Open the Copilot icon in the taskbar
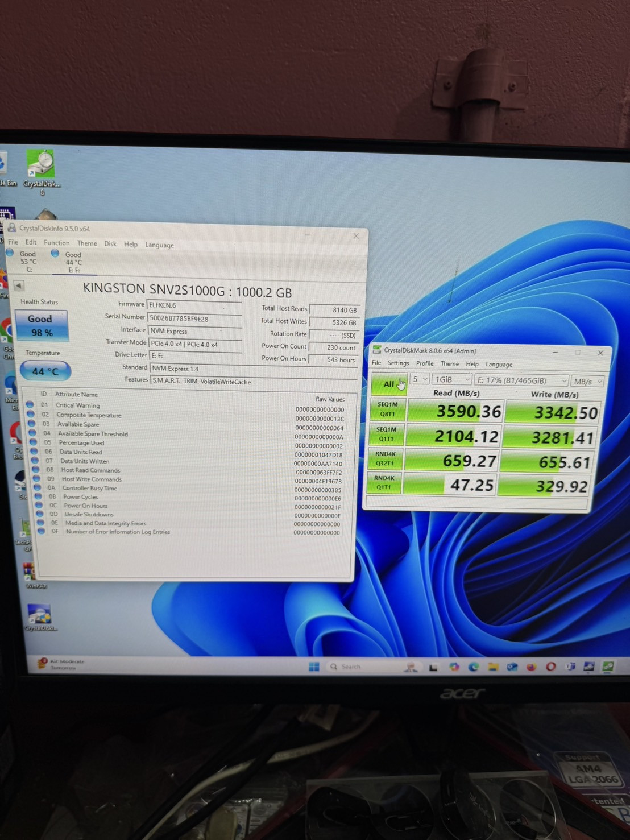Screen dimensions: 630x840 click(454, 667)
